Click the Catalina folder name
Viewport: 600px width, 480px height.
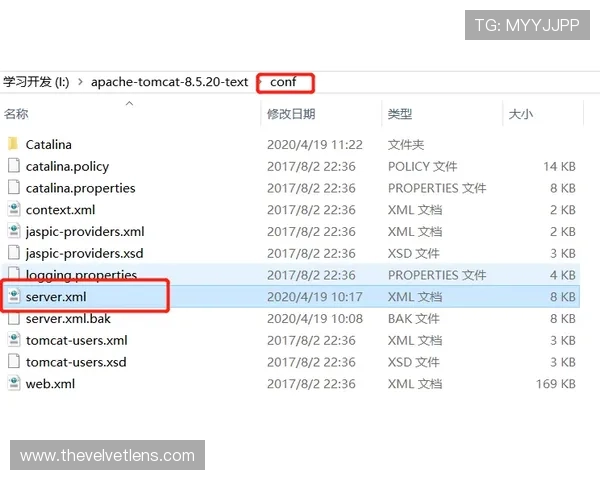coord(49,144)
